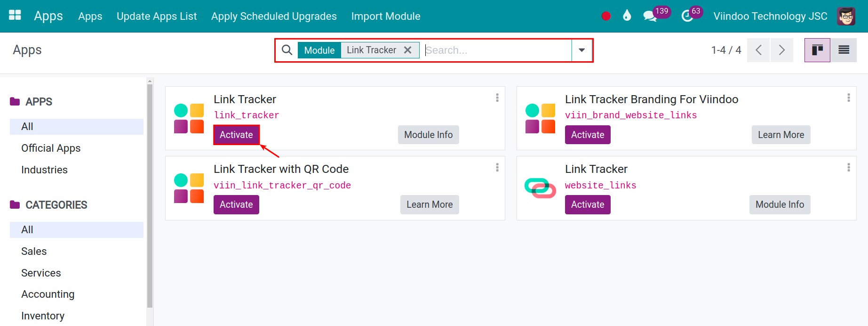Open Update Apps List menu
This screenshot has height=326, width=868.
click(157, 16)
